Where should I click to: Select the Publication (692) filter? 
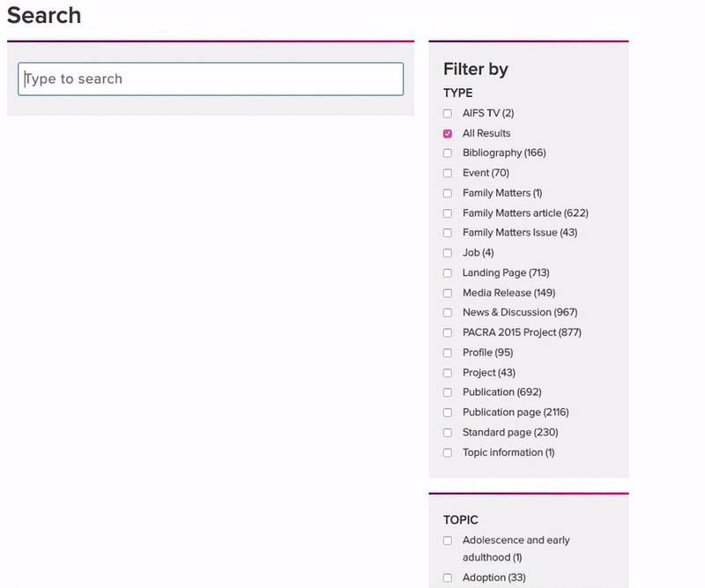pyautogui.click(x=448, y=393)
